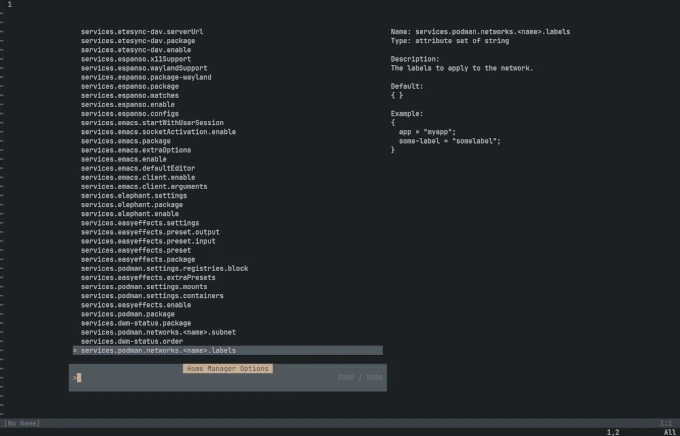Viewport: 680px width, 436px height.
Task: Select services.podman.settings.mounts entry
Action: (x=144, y=287)
